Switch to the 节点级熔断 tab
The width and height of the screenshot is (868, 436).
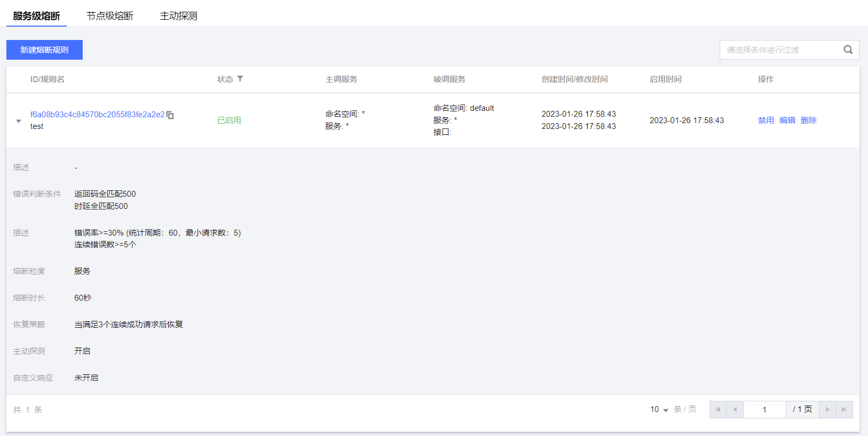(110, 16)
